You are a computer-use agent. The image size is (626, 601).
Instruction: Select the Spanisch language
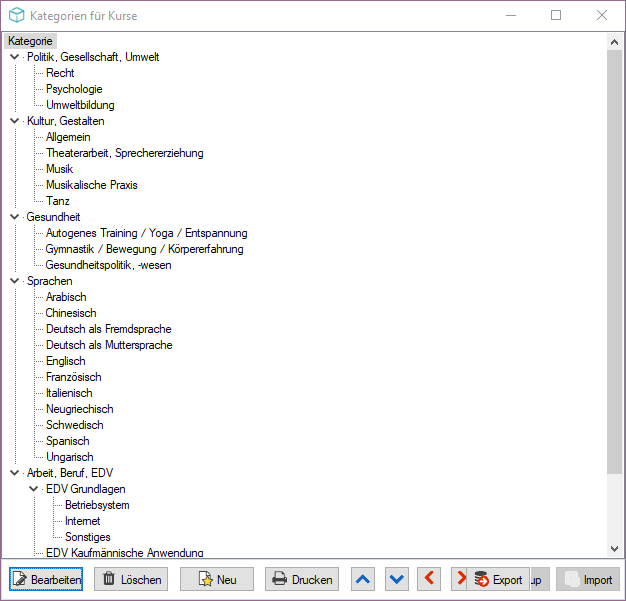coord(67,440)
